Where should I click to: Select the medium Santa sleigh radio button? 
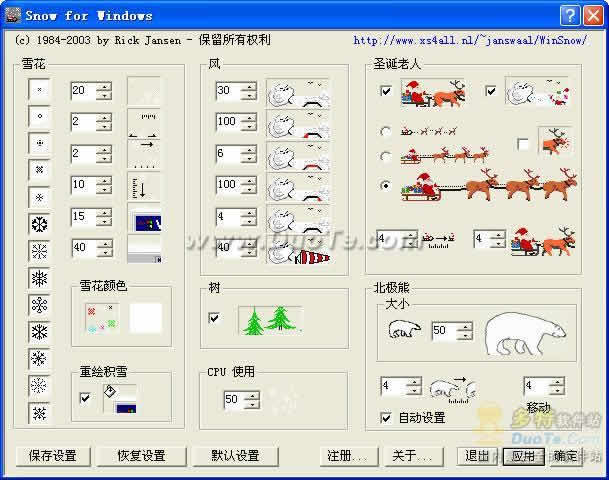[385, 157]
